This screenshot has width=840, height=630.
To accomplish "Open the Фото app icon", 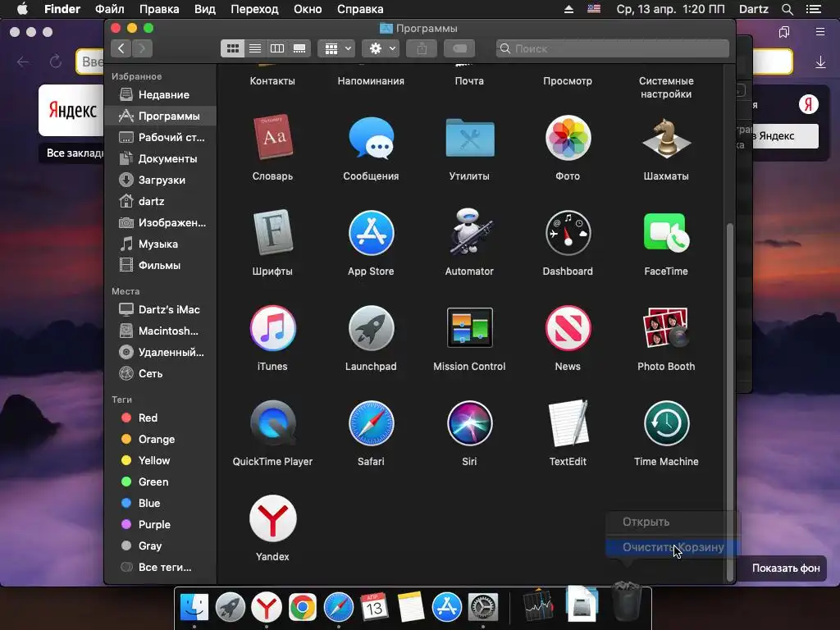I will click(568, 138).
